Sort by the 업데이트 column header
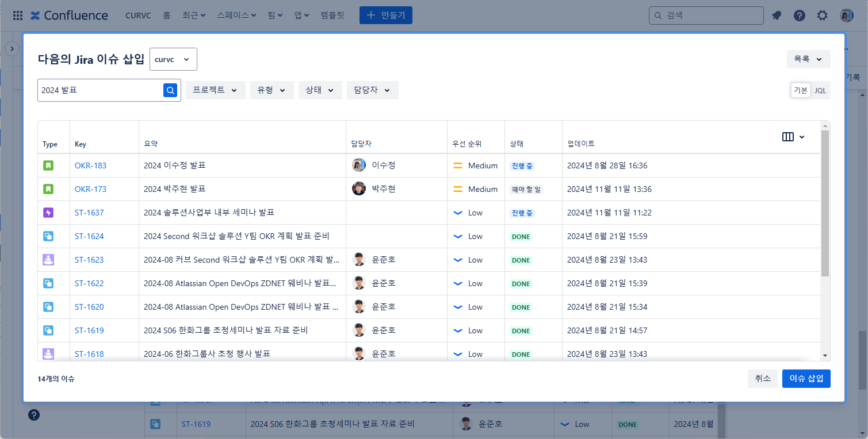Image resolution: width=868 pixels, height=439 pixels. coord(581,144)
